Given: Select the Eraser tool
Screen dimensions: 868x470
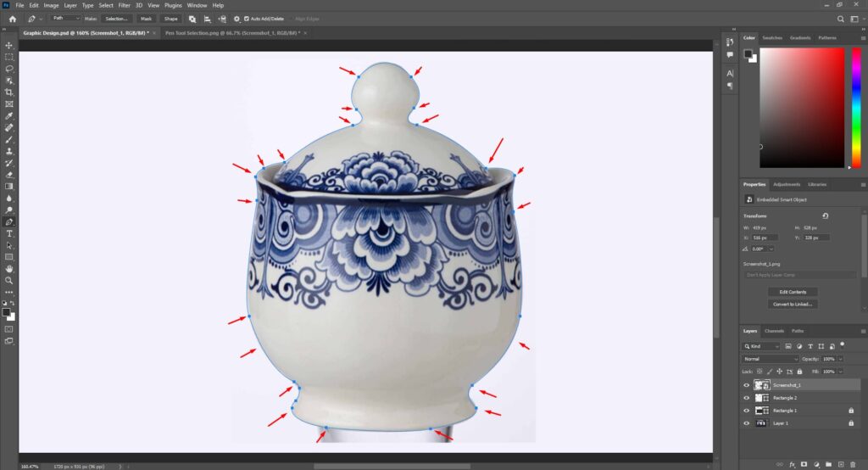Looking at the screenshot, I should [8, 175].
